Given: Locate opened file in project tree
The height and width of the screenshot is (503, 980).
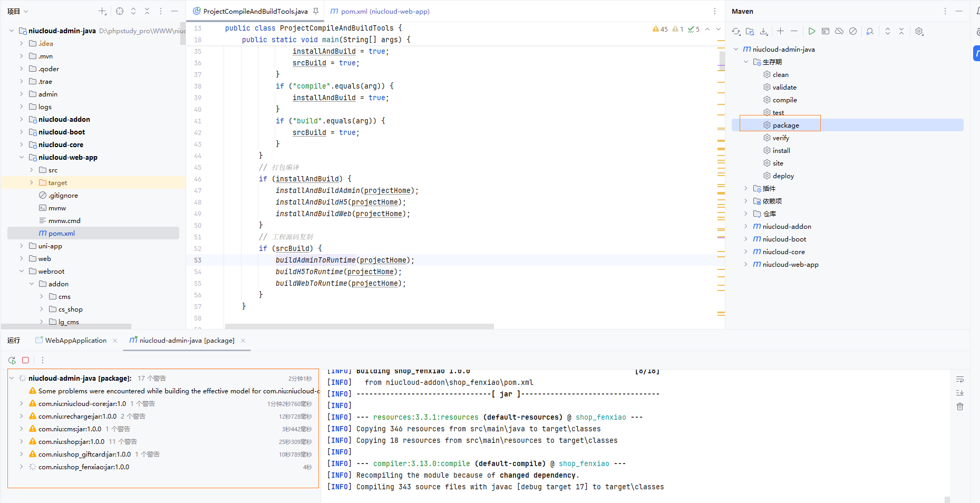Looking at the screenshot, I should 120,11.
